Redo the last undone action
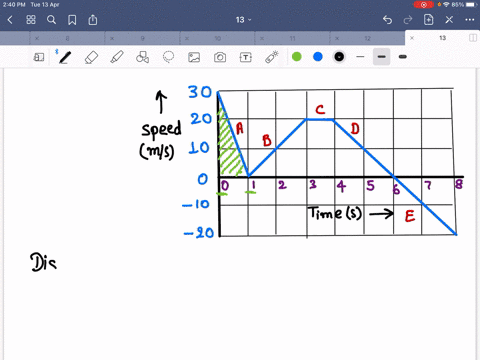480x360 pixels. 408,20
